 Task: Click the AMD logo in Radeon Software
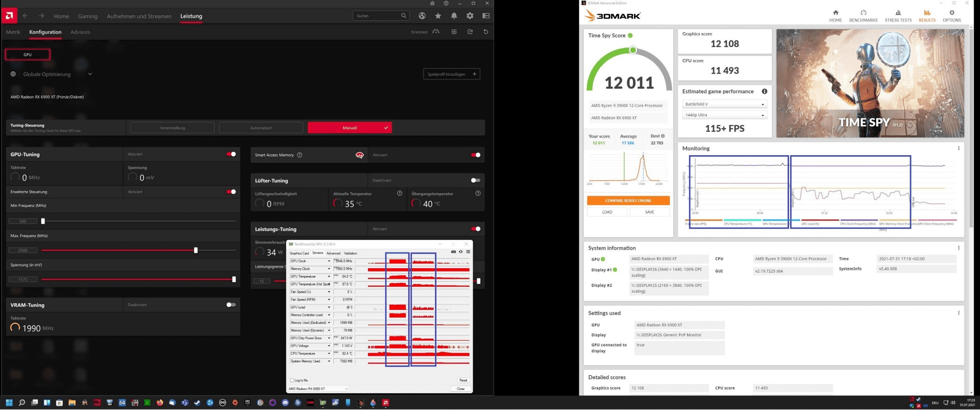(x=9, y=16)
